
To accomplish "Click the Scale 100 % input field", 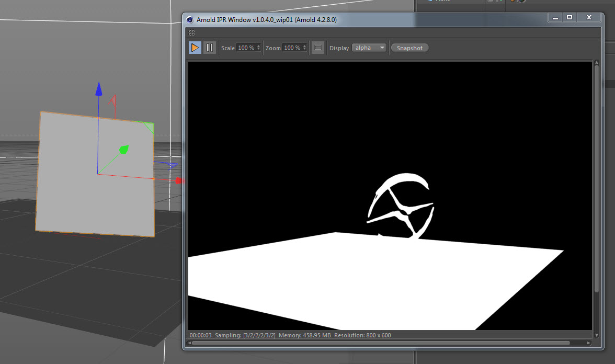I will point(246,48).
